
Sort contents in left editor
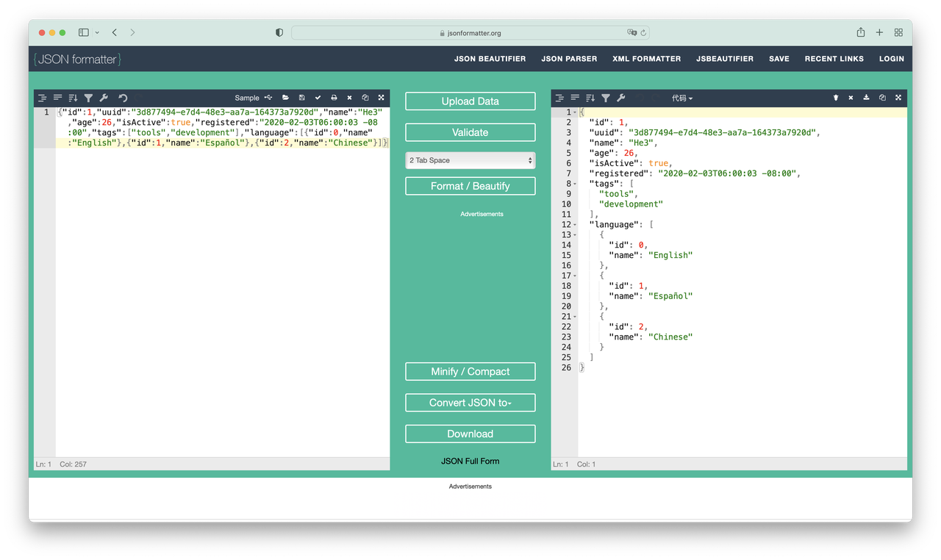point(73,98)
